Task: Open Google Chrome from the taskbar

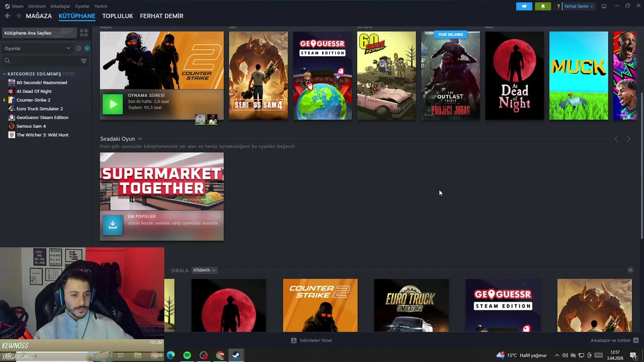Action: pos(220,355)
